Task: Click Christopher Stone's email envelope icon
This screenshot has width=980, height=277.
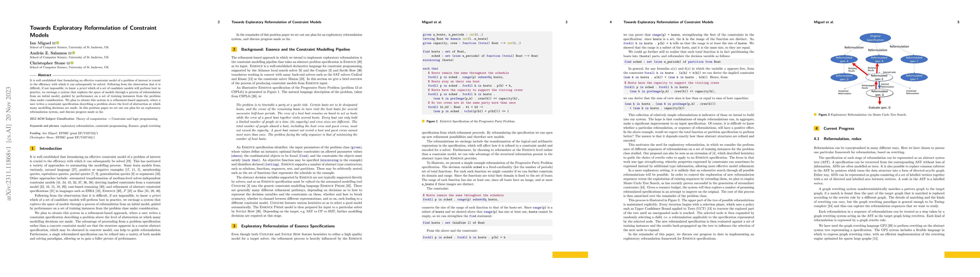Action: [x=68, y=63]
